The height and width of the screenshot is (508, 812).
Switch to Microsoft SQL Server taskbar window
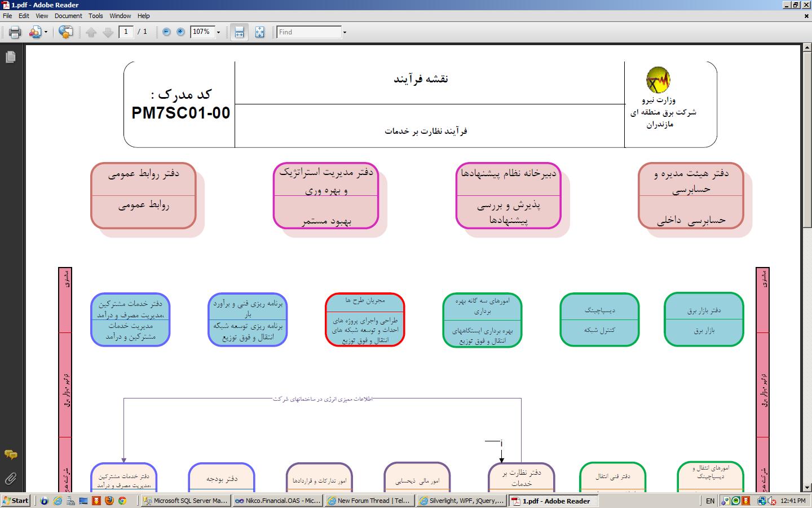(x=186, y=501)
